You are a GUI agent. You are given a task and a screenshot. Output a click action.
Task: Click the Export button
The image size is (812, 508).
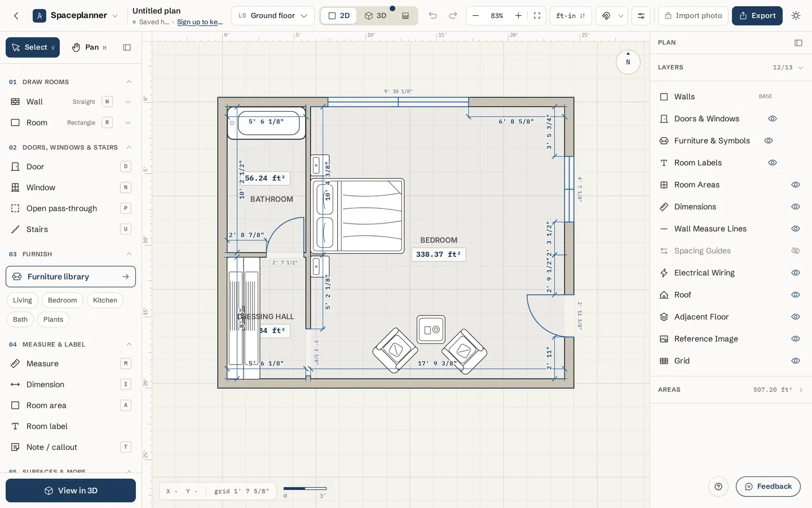[x=757, y=16]
